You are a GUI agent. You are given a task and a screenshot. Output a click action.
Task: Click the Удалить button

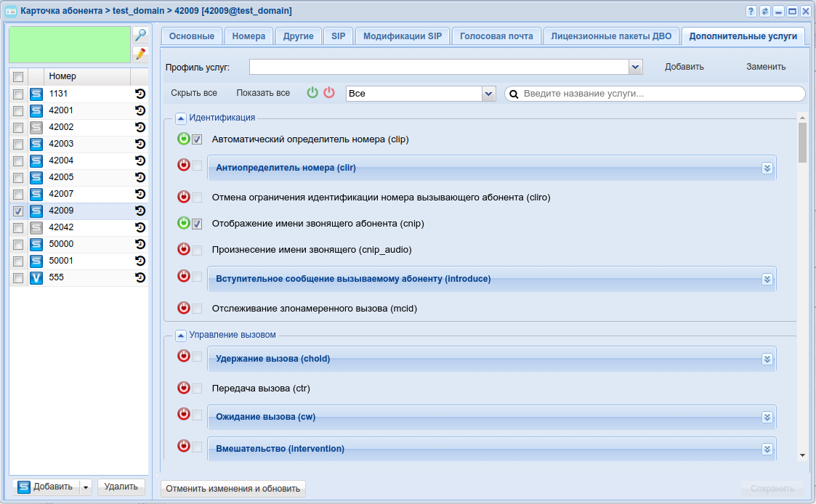tap(121, 487)
